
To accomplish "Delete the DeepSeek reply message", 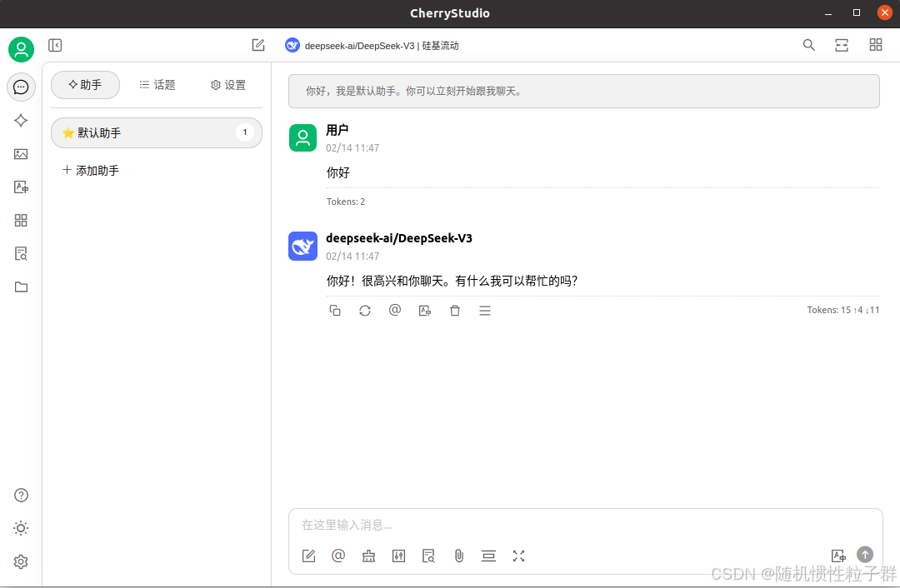I will [455, 311].
